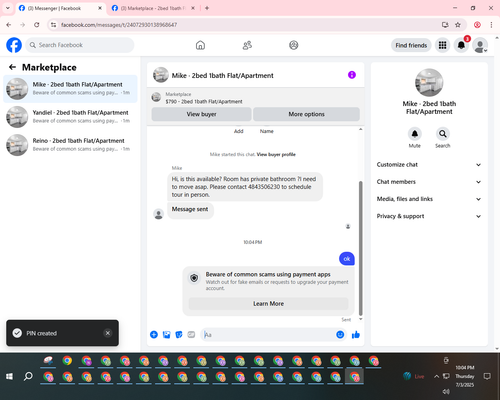Click the View buyer button
This screenshot has height=400, width=500.
(201, 114)
